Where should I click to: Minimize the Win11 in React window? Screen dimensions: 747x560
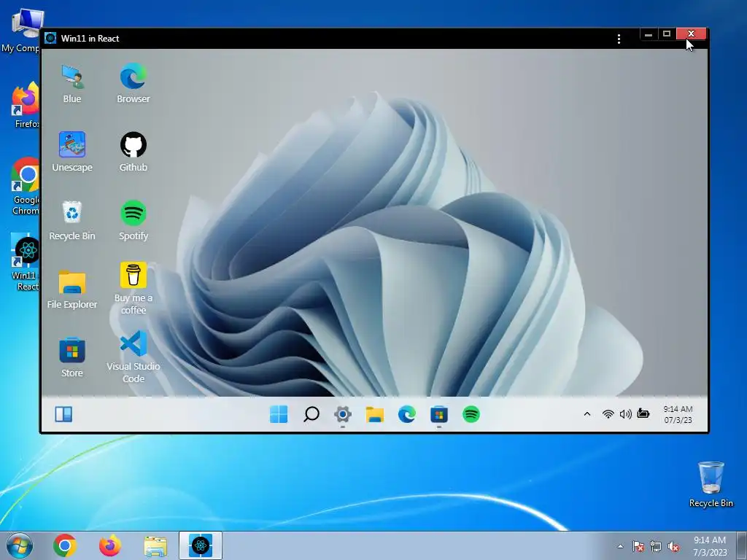(x=648, y=34)
